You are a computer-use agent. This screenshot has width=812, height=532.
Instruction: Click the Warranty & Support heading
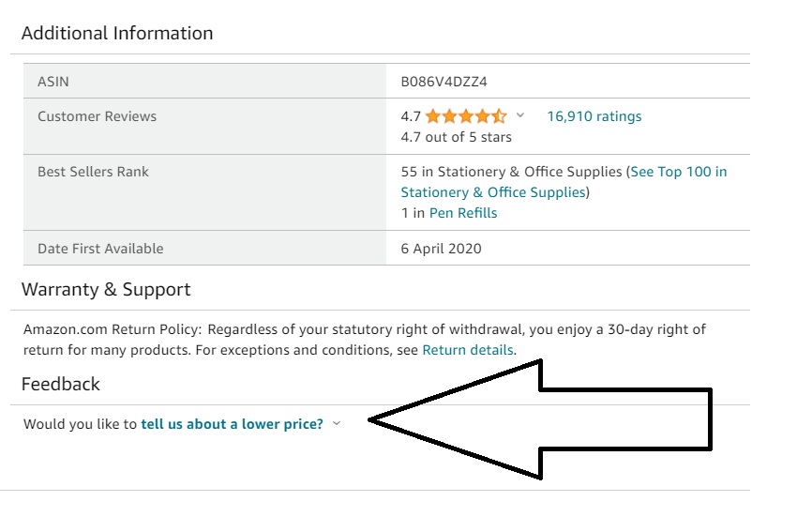click(106, 289)
